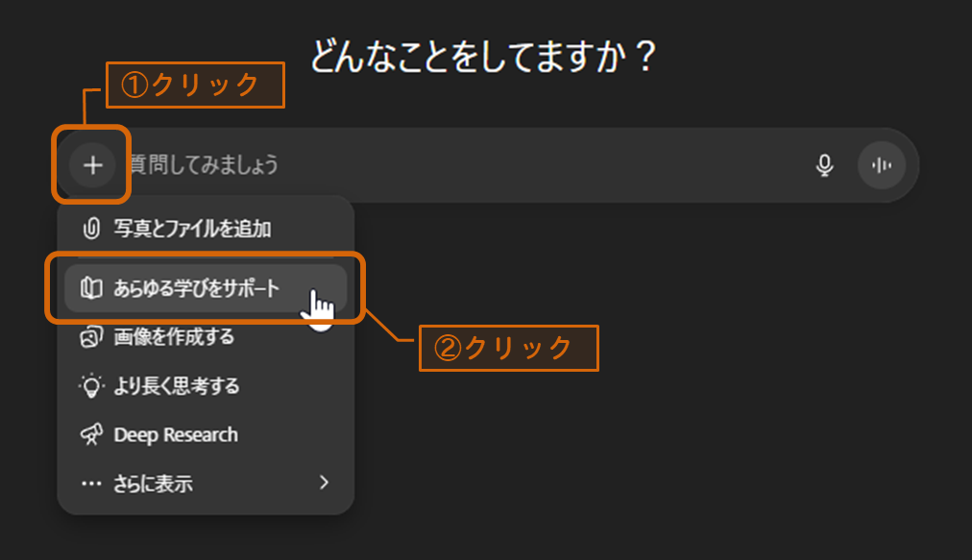Click the open book study icon

(91, 288)
